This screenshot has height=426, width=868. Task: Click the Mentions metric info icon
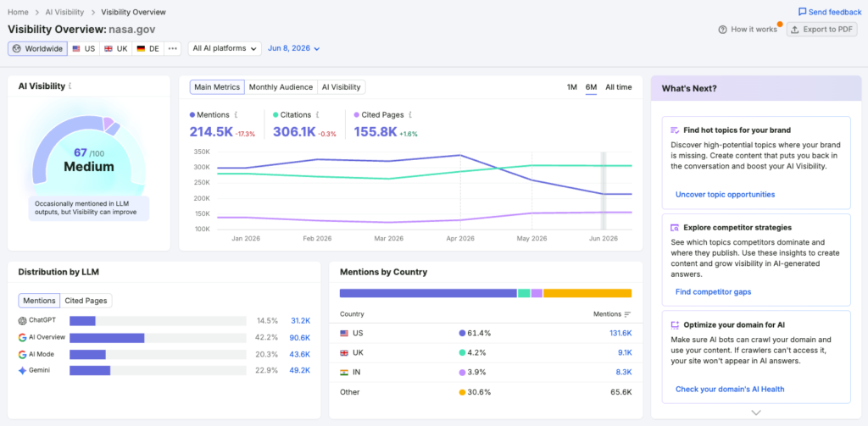pos(236,115)
